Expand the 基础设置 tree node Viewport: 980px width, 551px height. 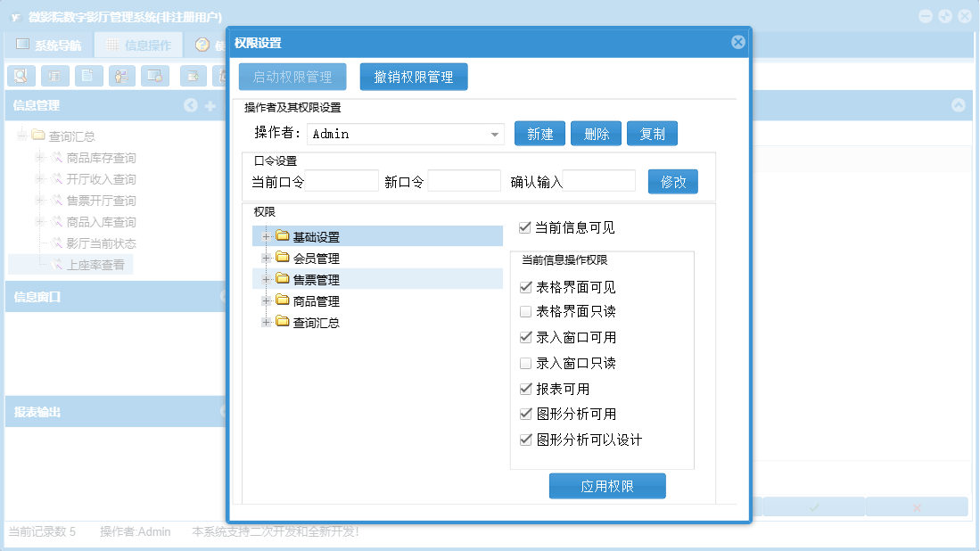point(266,237)
